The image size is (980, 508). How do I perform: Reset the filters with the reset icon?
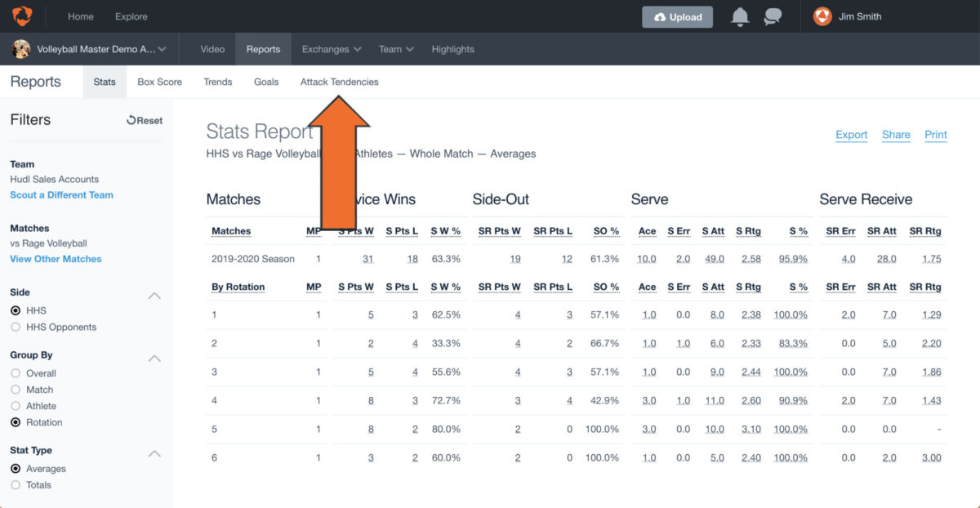pyautogui.click(x=144, y=120)
